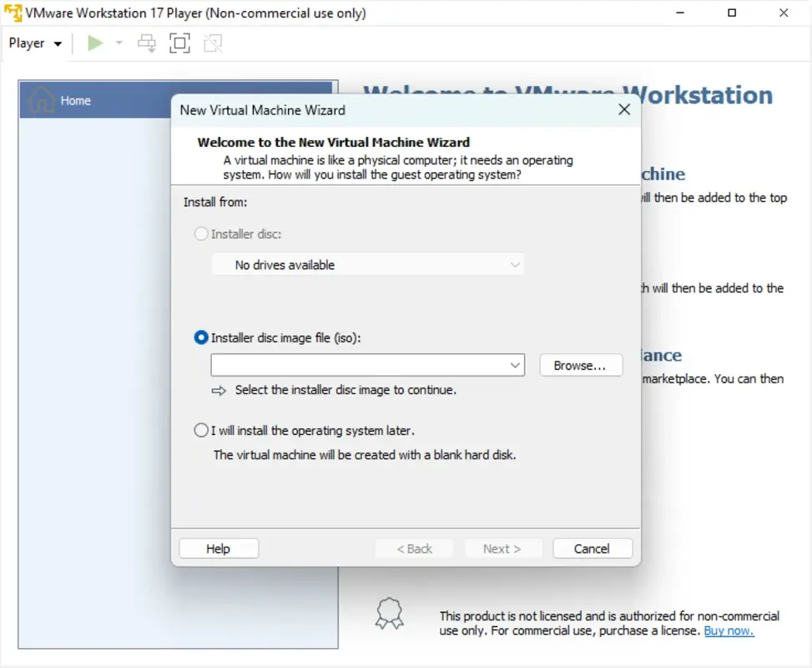Screen dimensions: 812x668
Task: Select the Home entry in the left panel
Action: pyautogui.click(x=75, y=100)
